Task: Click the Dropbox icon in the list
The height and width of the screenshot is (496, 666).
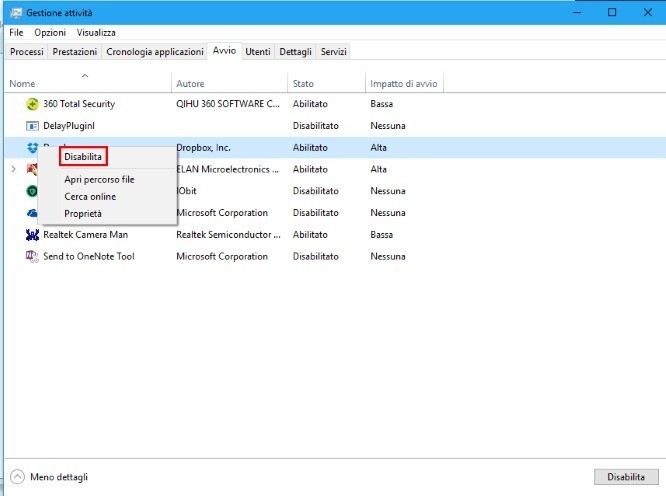Action: tap(32, 147)
